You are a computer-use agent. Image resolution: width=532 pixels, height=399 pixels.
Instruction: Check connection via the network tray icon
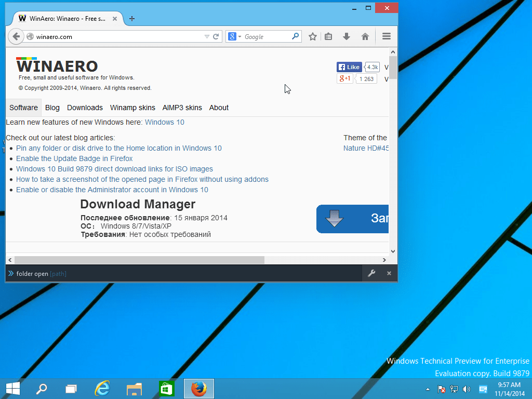[x=454, y=389]
